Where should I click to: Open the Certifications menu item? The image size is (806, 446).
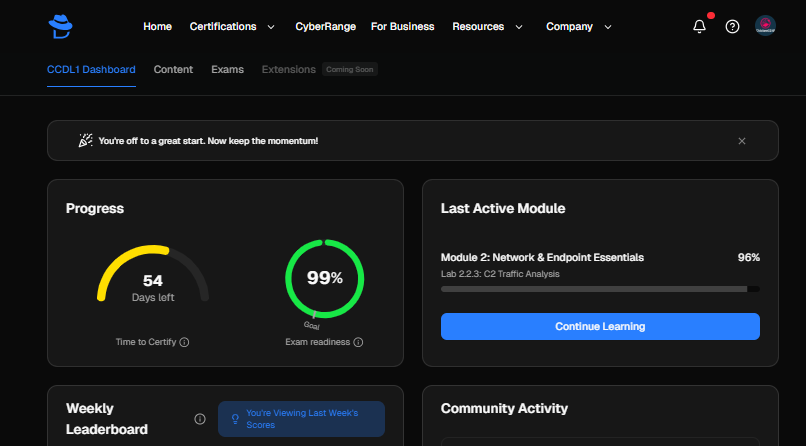click(x=223, y=27)
